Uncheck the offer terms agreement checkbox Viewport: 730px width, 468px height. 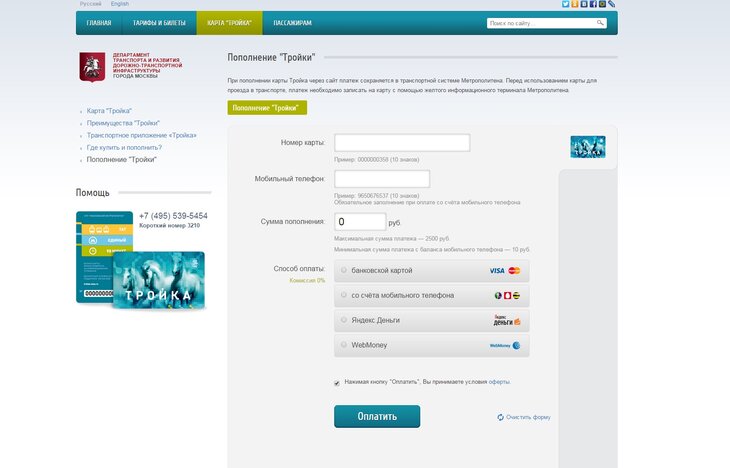click(x=337, y=383)
